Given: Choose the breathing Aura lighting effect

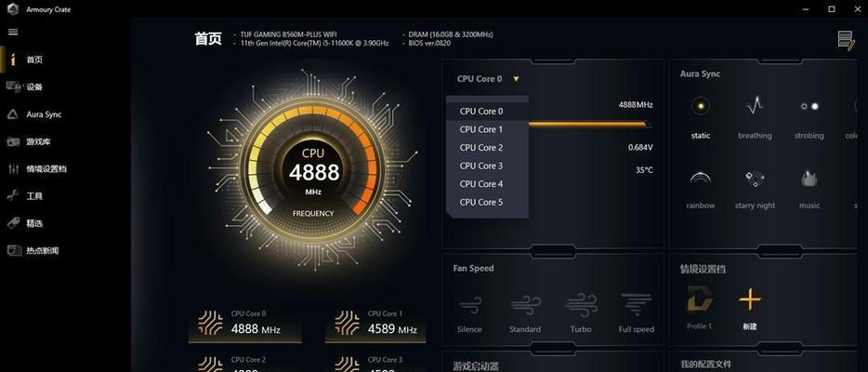Looking at the screenshot, I should click(x=755, y=117).
